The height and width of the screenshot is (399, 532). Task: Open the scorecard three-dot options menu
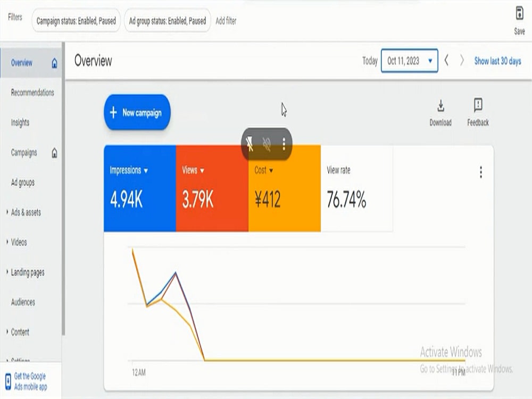481,172
